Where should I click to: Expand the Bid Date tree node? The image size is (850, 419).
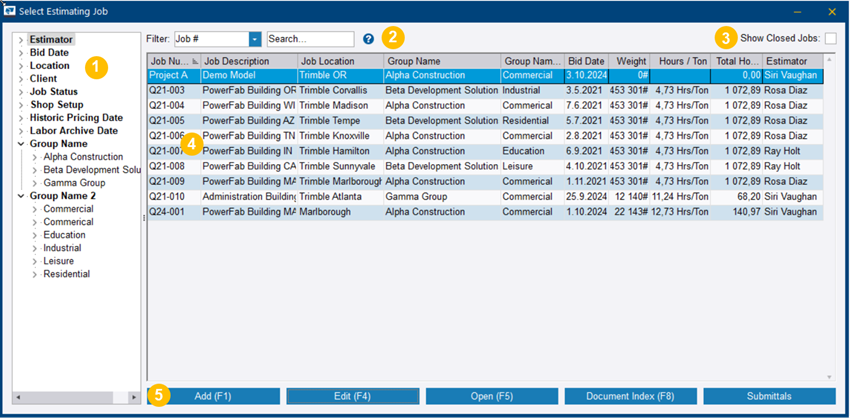(x=21, y=53)
